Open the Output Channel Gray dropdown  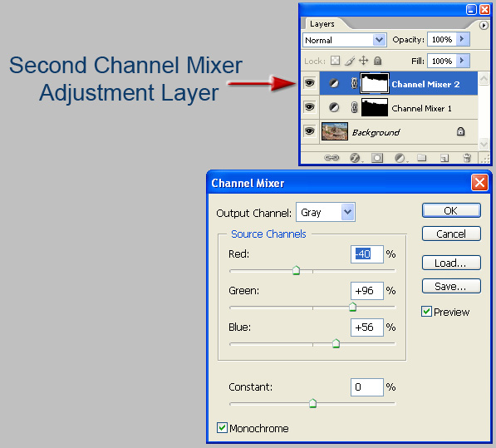tap(326, 212)
